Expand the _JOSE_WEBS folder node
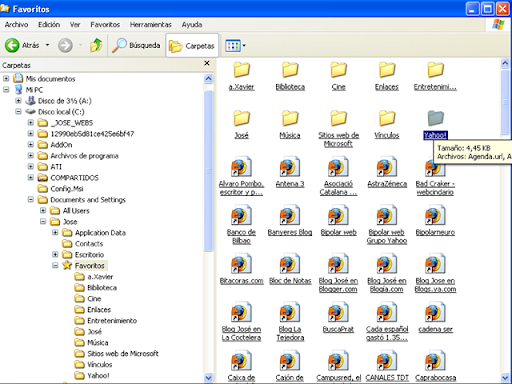Image resolution: width=512 pixels, height=384 pixels. click(x=31, y=123)
